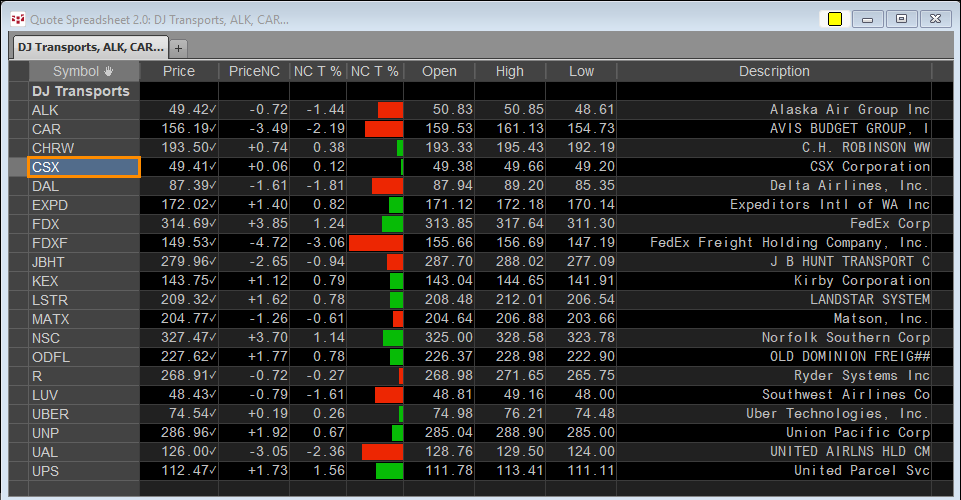Maximize the Quote Spreadsheet window
The height and width of the screenshot is (500, 961).
[x=901, y=19]
